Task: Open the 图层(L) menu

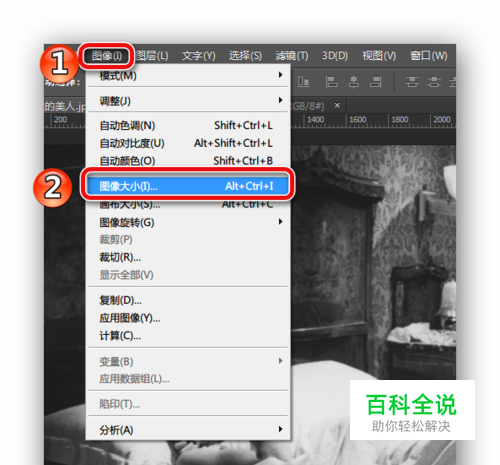Action: point(152,56)
